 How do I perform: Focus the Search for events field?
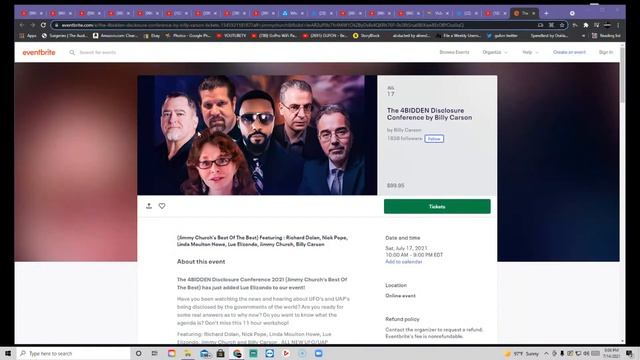98,52
